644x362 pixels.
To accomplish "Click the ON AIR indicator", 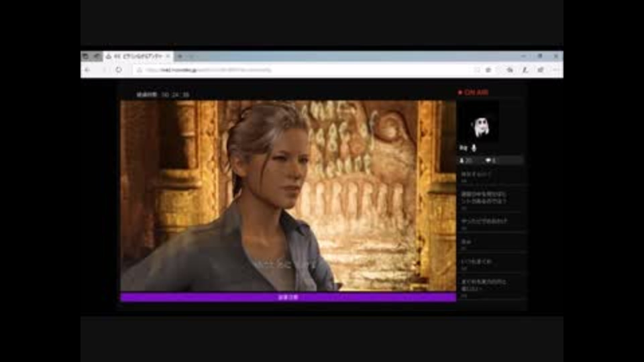I will click(x=474, y=93).
